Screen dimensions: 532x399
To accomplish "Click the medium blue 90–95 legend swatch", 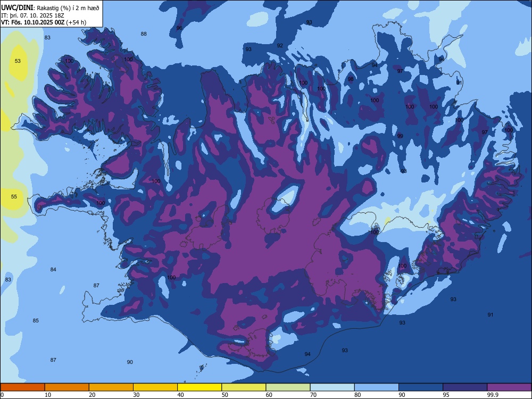I will 421,387.
